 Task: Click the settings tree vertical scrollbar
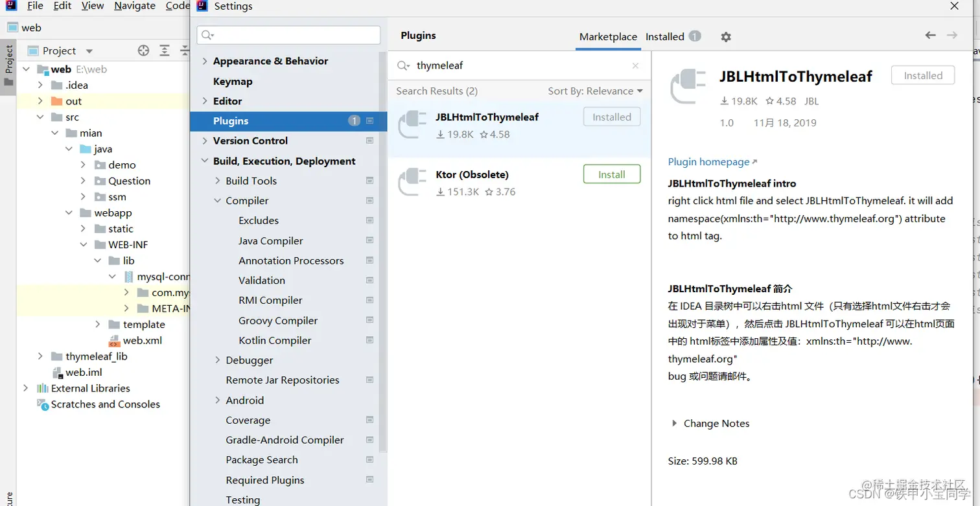[383, 253]
